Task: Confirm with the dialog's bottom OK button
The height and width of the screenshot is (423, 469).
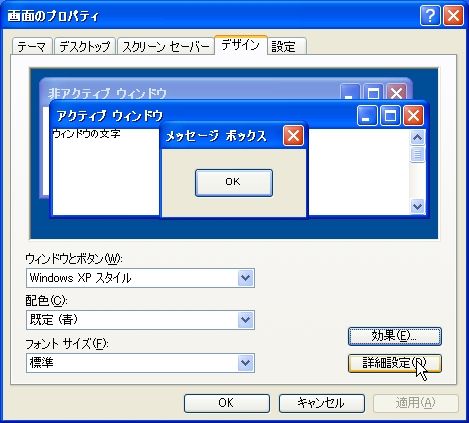Action: point(227,403)
